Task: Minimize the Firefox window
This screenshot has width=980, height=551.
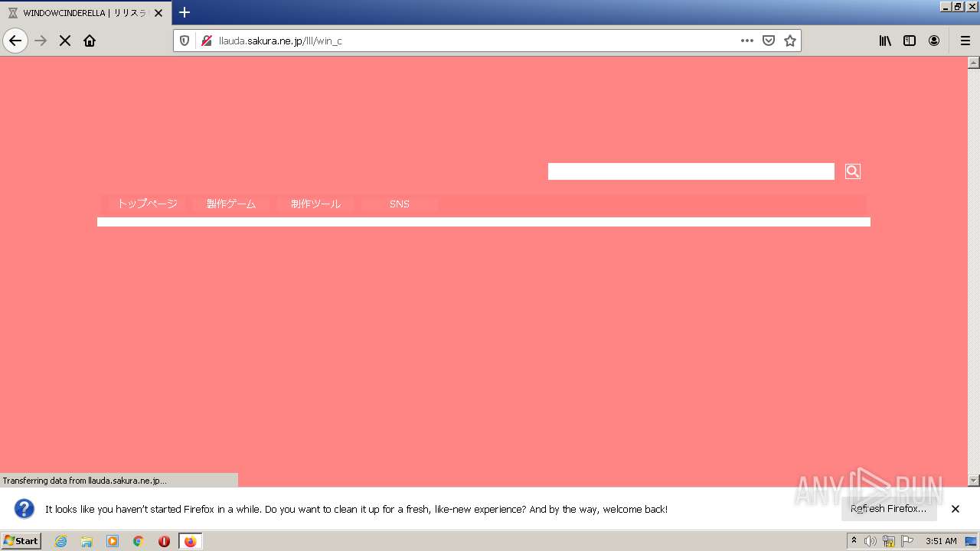Action: [945, 6]
